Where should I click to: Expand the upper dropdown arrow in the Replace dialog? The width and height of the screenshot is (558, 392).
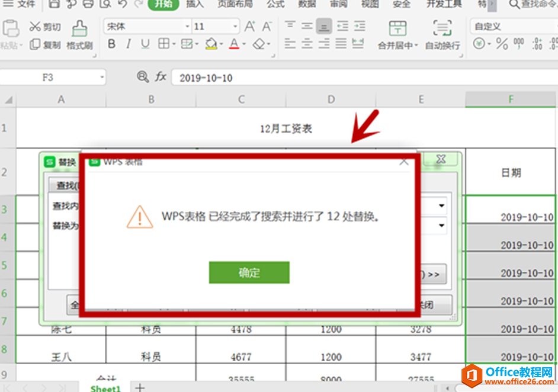441,205
